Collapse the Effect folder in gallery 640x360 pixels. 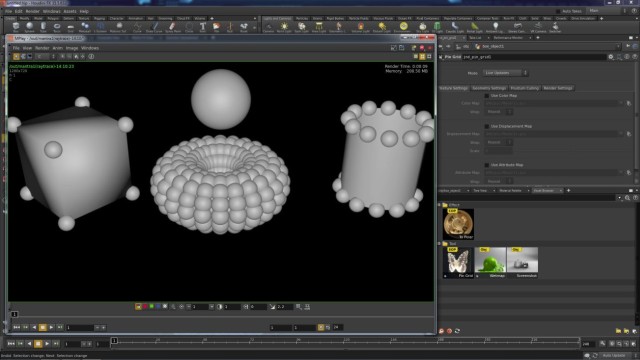click(440, 205)
